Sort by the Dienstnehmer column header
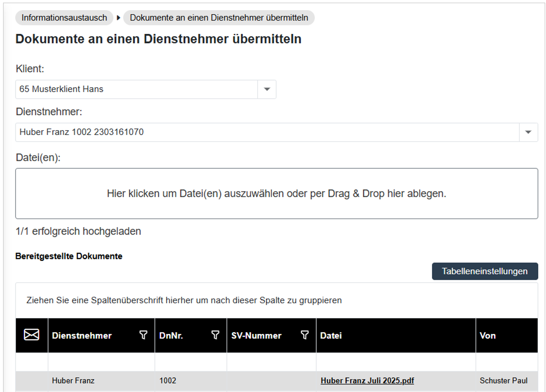The width and height of the screenshot is (546, 392). [x=82, y=335]
